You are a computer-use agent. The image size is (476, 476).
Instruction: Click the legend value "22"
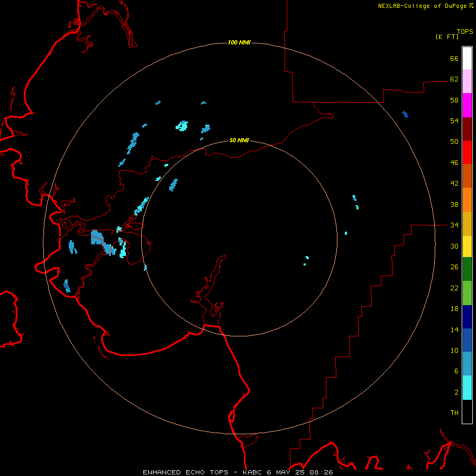pos(454,288)
